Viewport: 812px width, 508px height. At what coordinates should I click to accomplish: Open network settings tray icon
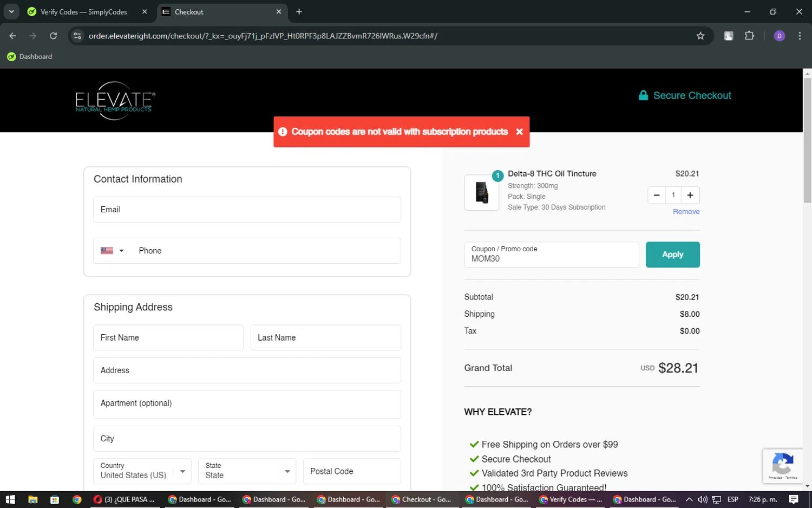point(716,499)
